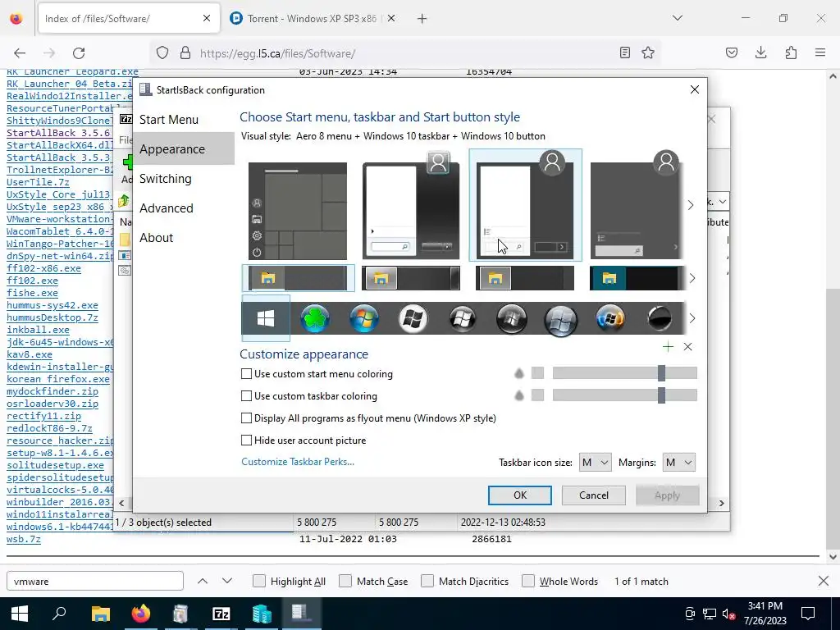
Task: Show more Start button styles arrow
Action: point(692,318)
